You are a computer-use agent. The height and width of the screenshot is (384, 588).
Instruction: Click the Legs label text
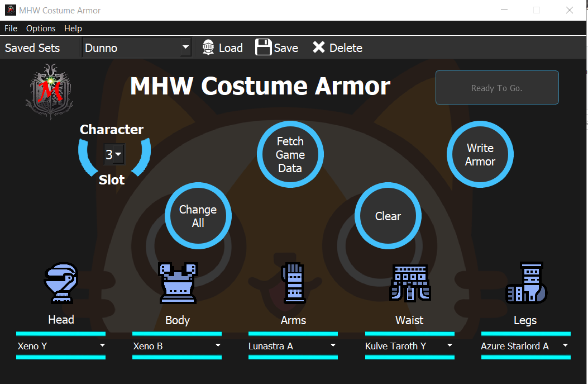(525, 320)
